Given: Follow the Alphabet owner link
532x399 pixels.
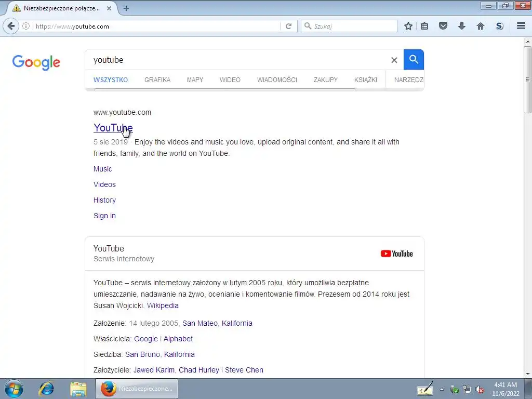Looking at the screenshot, I should pos(178,339).
